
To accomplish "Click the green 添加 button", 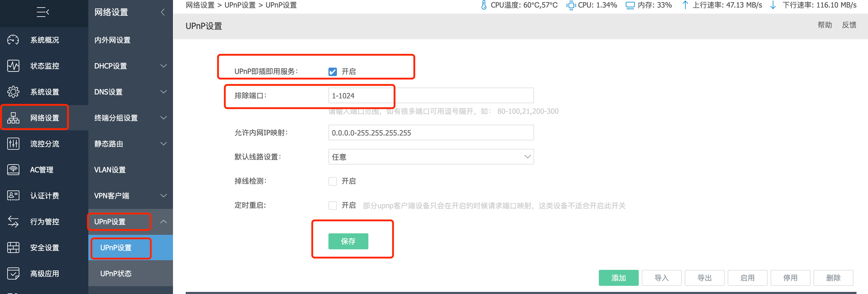I will 618,278.
